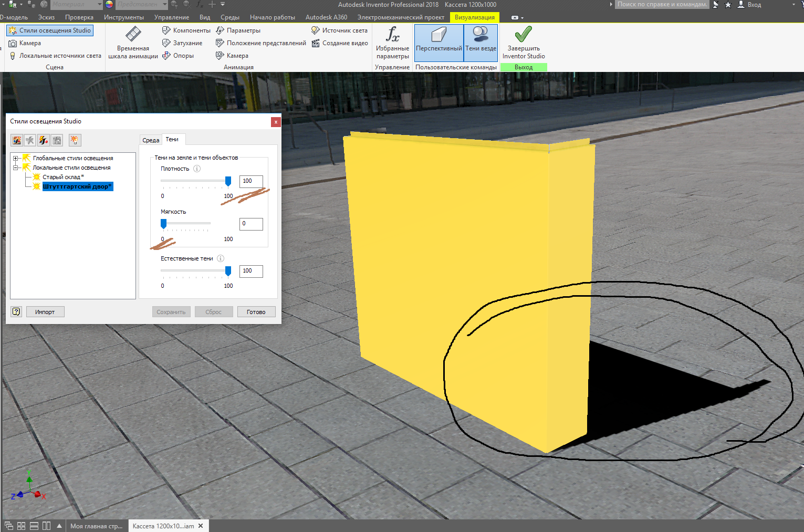This screenshot has width=804, height=532.
Task: Switch to the Среда tab
Action: 151,140
